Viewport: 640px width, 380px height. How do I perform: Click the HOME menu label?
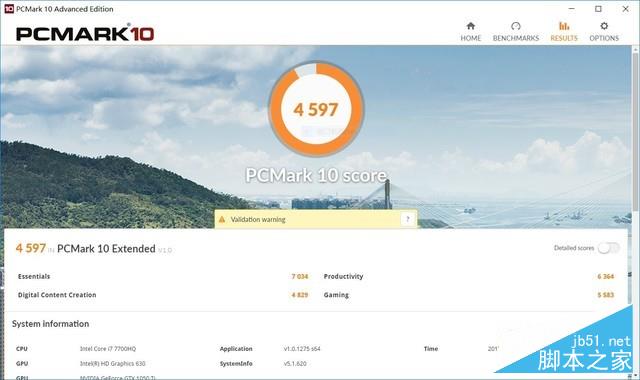(x=471, y=38)
